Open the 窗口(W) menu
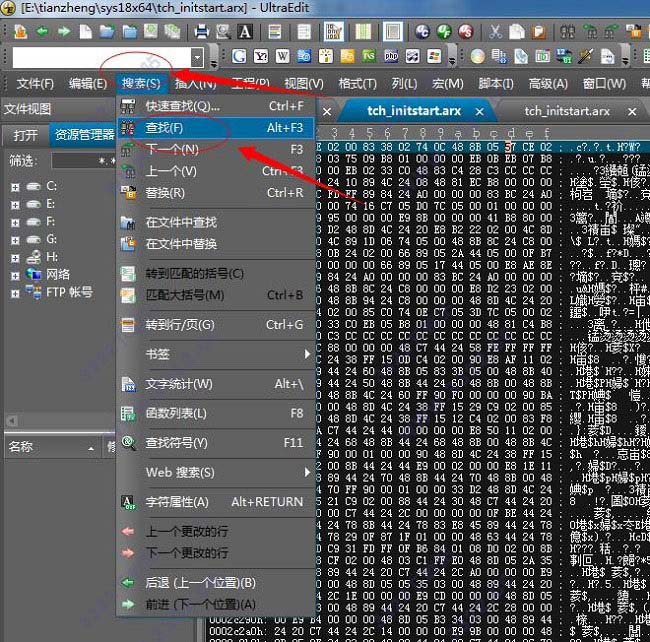 (604, 84)
